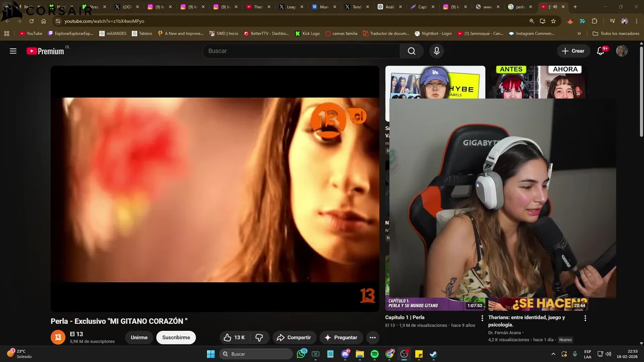Open BetterTTV Dashboard bookmark
Viewport: 644px width, 362px height.
pyautogui.click(x=266, y=34)
